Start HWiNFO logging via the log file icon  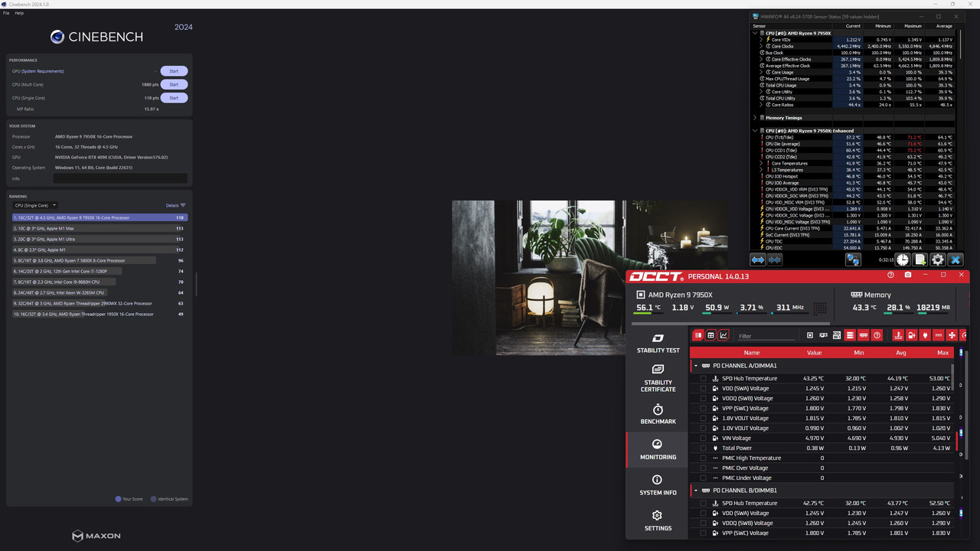click(x=920, y=260)
